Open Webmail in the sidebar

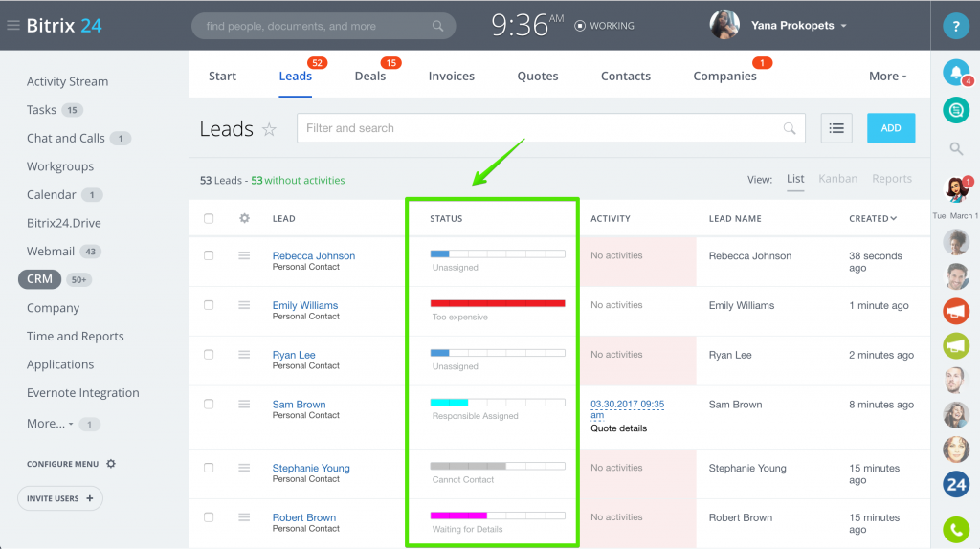tap(51, 252)
